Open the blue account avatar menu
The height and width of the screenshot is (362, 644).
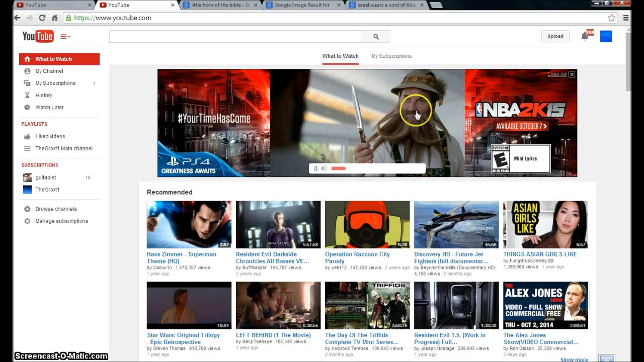[606, 36]
